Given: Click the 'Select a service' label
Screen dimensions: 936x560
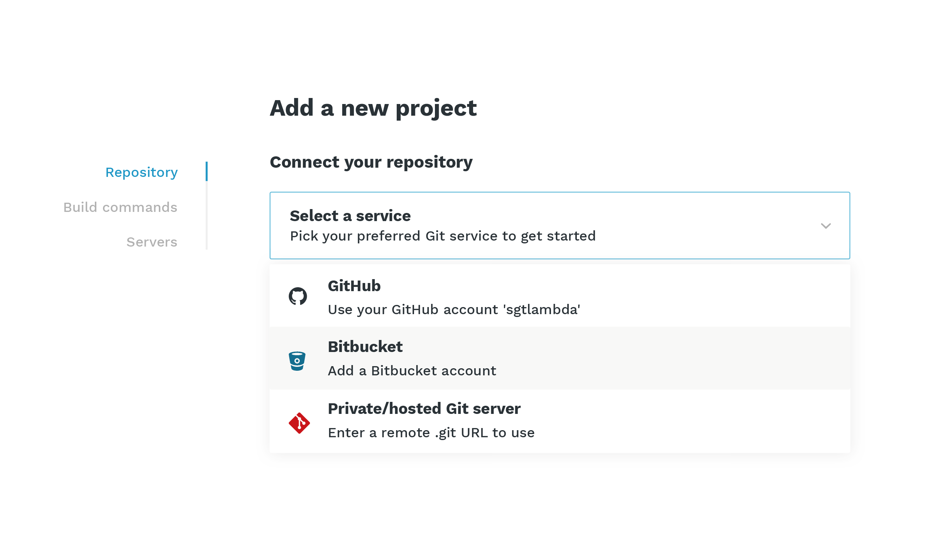Looking at the screenshot, I should [x=350, y=215].
